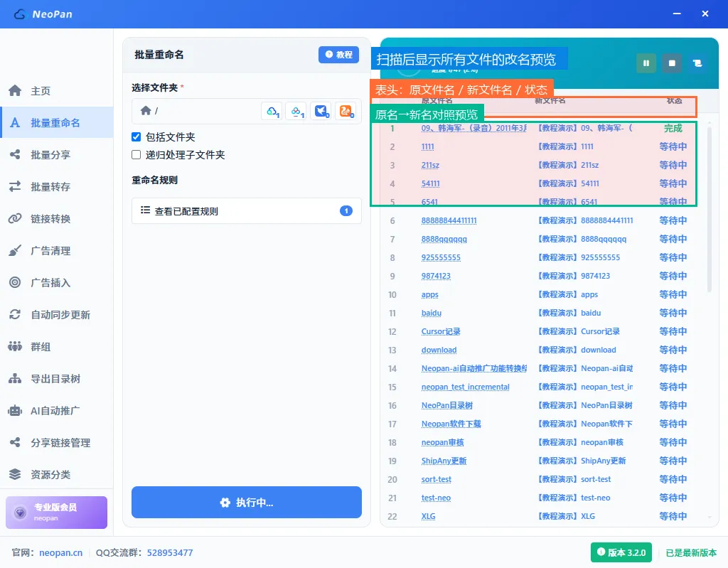Click original filename NeoPan目录树
Image resolution: width=728 pixels, height=568 pixels.
(447, 405)
